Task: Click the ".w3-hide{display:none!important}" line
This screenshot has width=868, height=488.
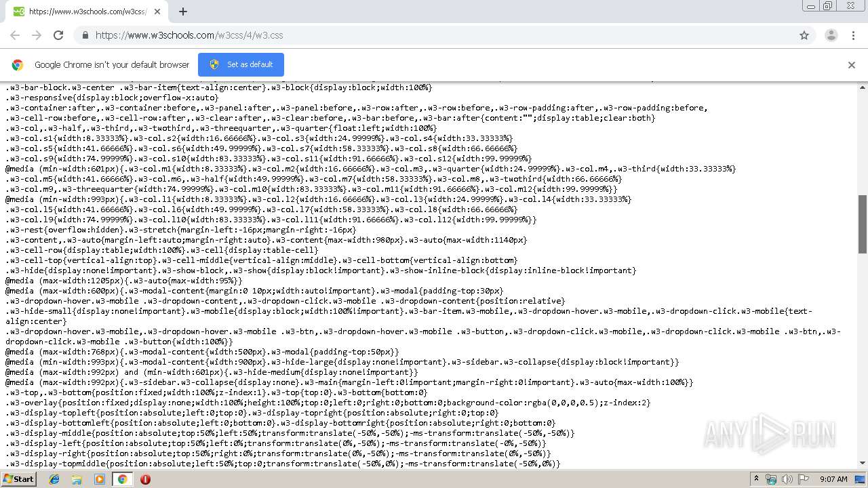Action: point(321,270)
